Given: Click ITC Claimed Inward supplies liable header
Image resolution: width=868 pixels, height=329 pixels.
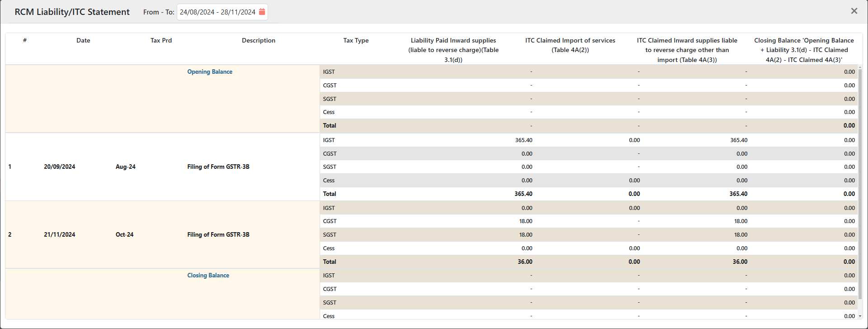Looking at the screenshot, I should point(687,50).
